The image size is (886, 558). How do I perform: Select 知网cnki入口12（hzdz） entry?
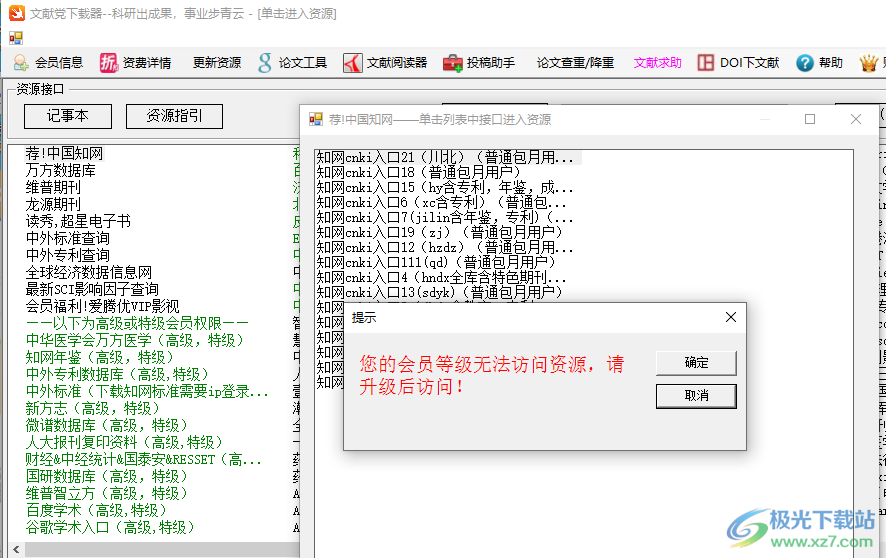(445, 247)
